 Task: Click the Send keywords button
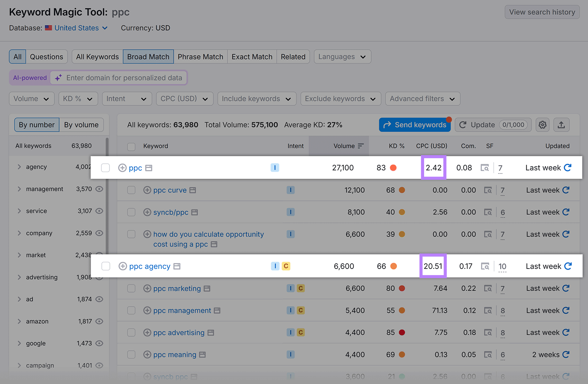[x=415, y=125]
